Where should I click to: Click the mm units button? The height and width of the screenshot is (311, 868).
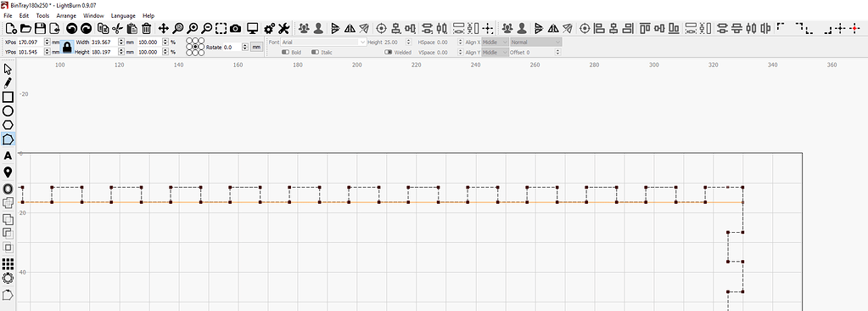256,47
